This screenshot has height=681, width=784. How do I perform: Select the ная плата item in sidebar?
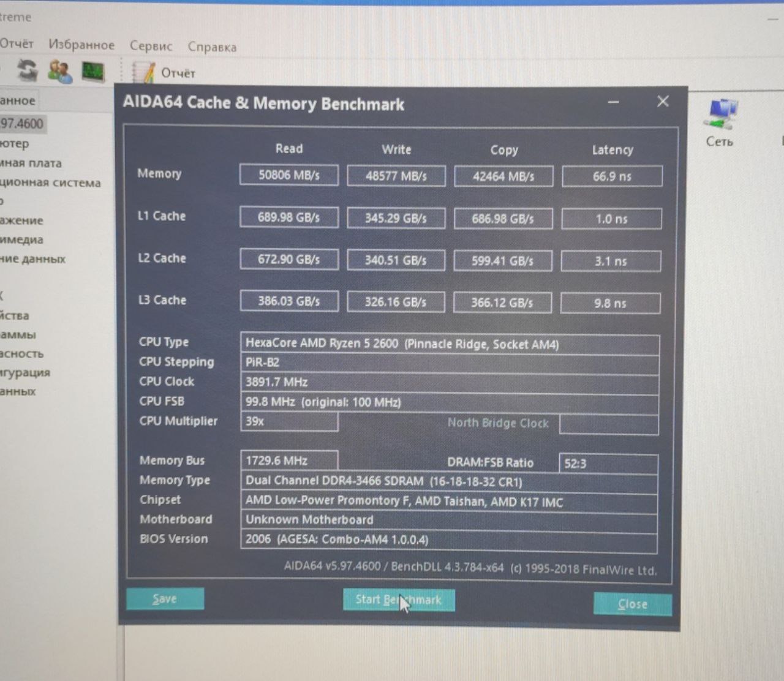[x=31, y=163]
